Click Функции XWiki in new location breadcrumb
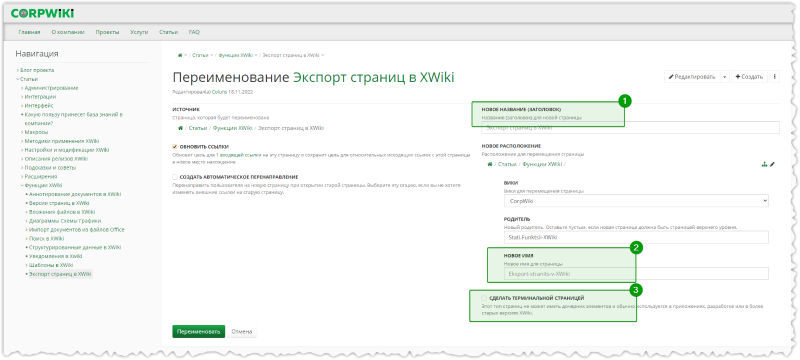Image resolution: width=800 pixels, height=360 pixels. (542, 164)
